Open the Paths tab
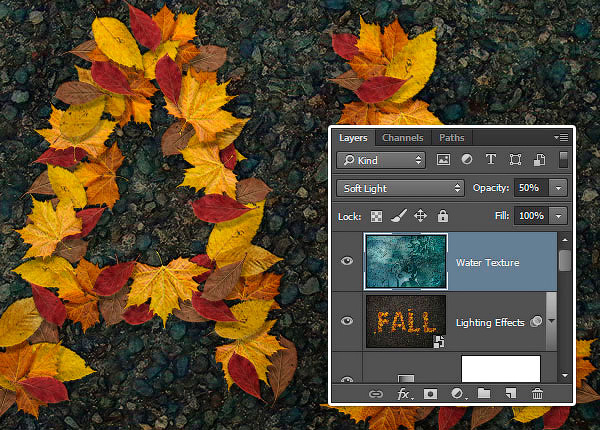This screenshot has height=430, width=600. [452, 138]
